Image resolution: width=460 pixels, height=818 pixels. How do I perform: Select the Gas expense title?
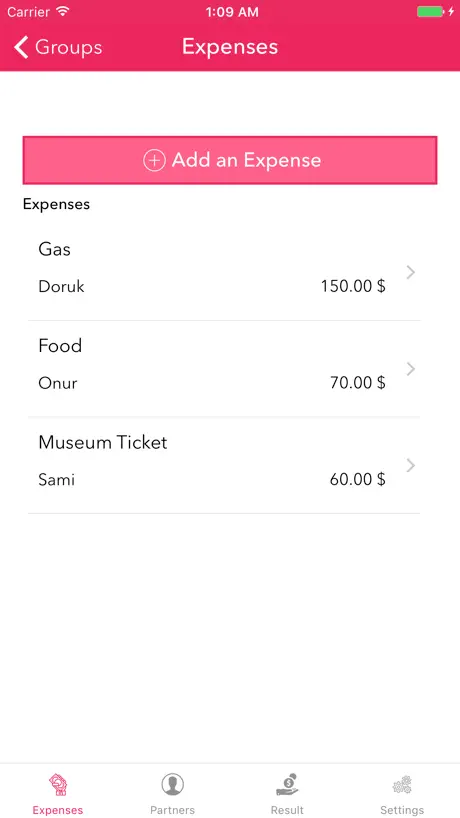[x=54, y=249]
